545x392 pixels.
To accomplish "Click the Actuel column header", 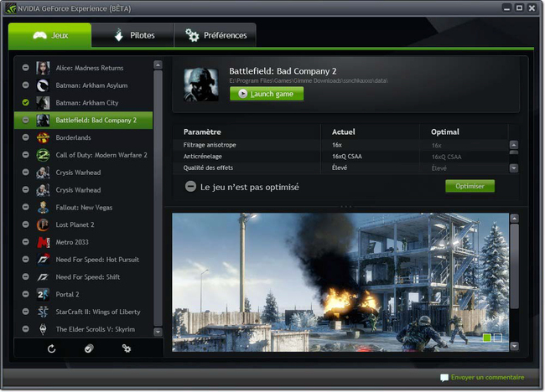I will pos(344,132).
